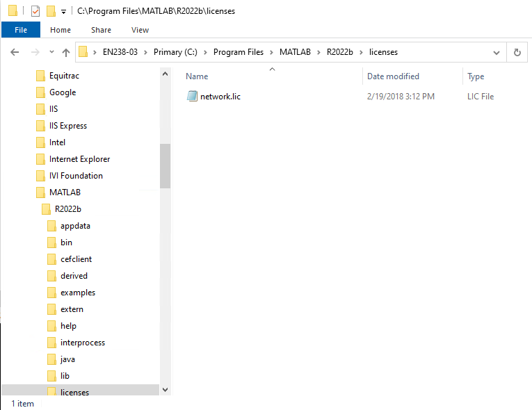Screen dimensions: 532x410
Task: Open the extern folder in the tree
Action: (72, 309)
